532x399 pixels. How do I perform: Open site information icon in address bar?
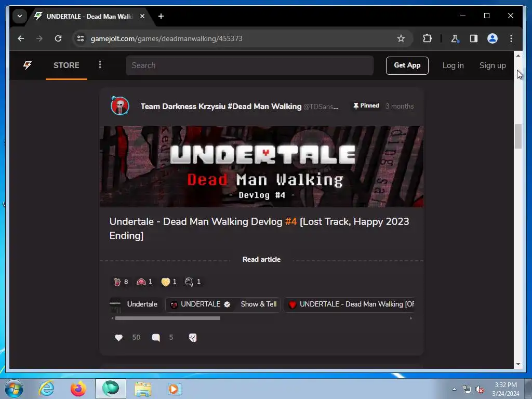coord(81,38)
